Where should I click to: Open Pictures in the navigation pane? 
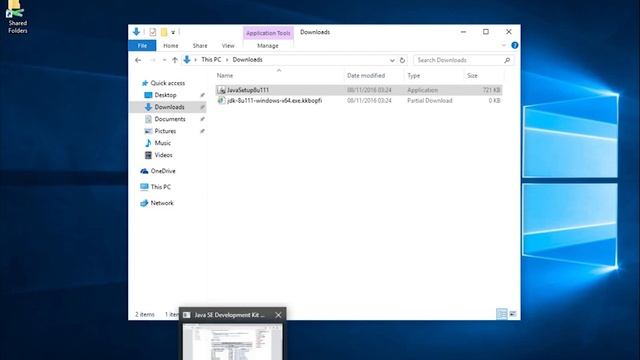click(165, 131)
